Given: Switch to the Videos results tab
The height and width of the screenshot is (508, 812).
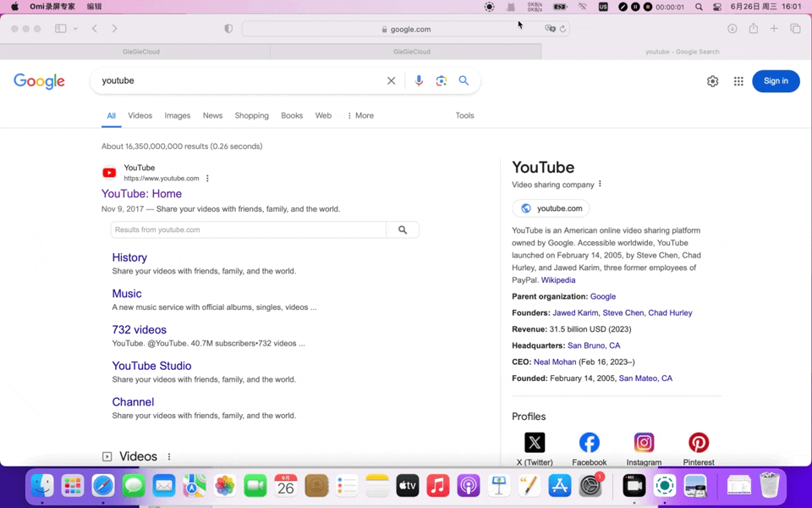Looking at the screenshot, I should (140, 116).
